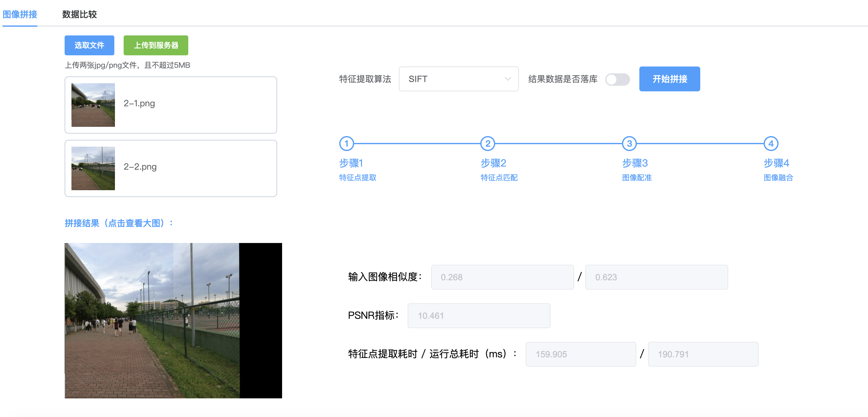
Task: Click the step 1 circle icon
Action: coord(346,144)
